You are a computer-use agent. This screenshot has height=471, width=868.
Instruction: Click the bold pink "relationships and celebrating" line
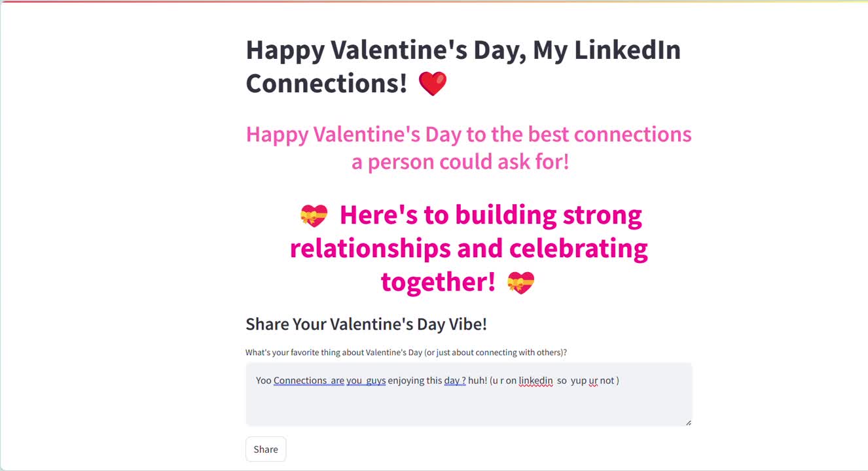[468, 249]
